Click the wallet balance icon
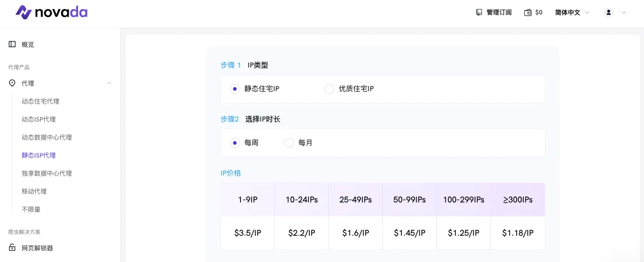 (528, 13)
